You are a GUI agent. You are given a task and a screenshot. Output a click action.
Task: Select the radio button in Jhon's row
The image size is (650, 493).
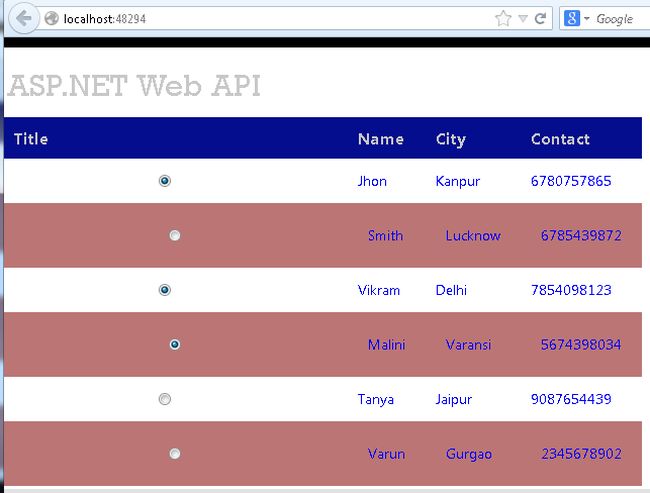[165, 181]
